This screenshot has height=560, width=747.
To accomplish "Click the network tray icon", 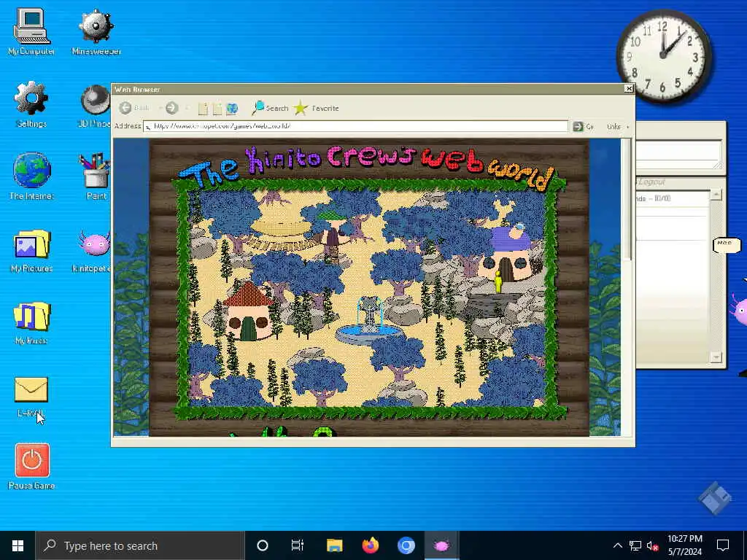I will [x=635, y=545].
